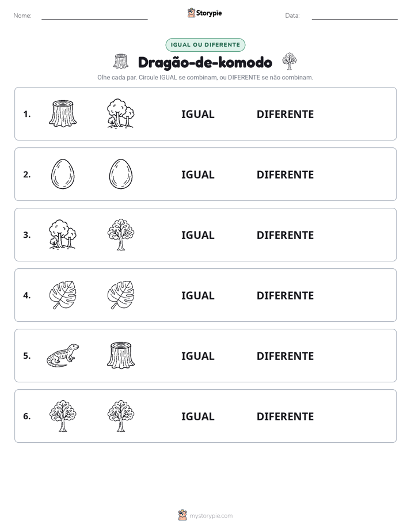The image size is (411, 532).
Task: Click the Data input line
Action: [355, 16]
